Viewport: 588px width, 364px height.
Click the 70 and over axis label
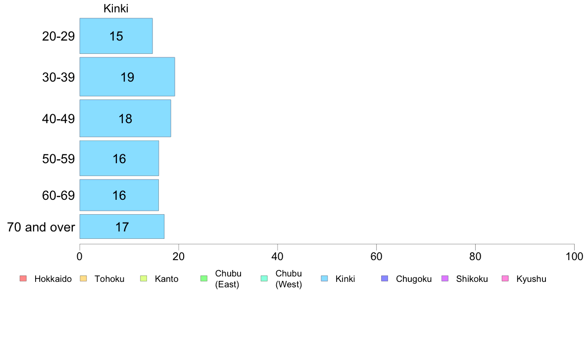pyautogui.click(x=41, y=227)
